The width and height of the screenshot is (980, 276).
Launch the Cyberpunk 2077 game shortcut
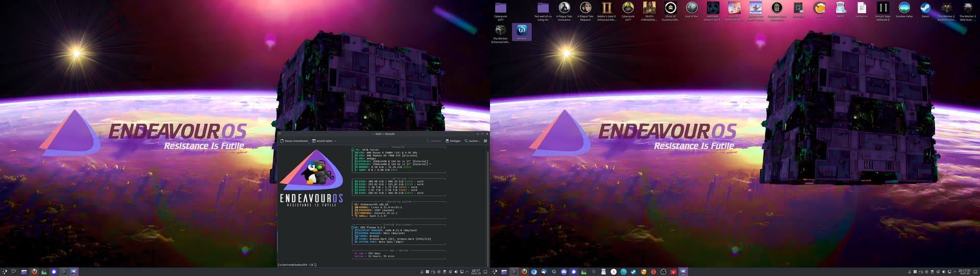click(628, 11)
